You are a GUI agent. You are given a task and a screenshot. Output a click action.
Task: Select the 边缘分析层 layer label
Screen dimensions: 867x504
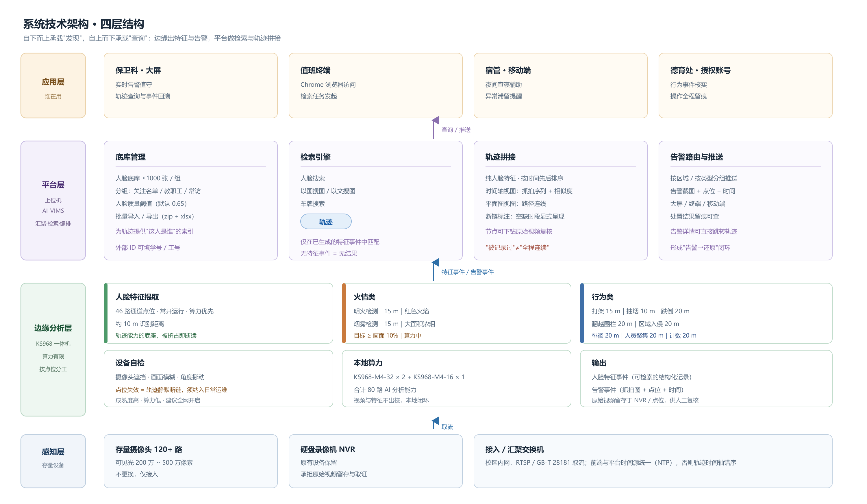[x=53, y=328]
